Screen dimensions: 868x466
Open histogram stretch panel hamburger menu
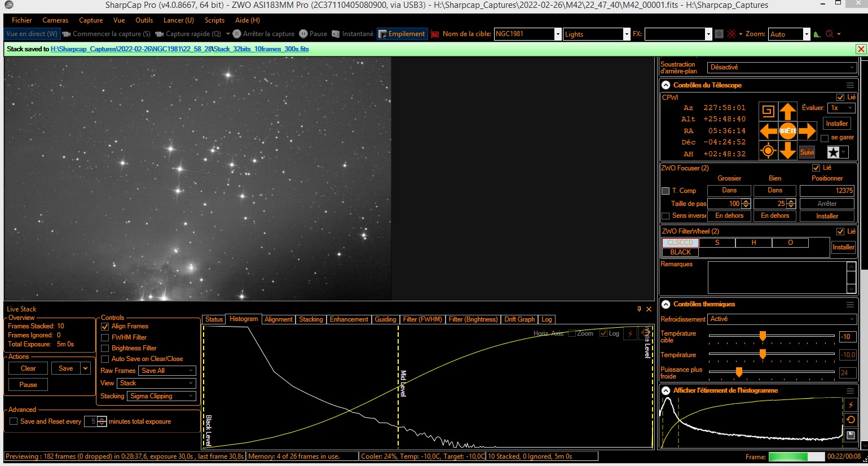click(850, 390)
